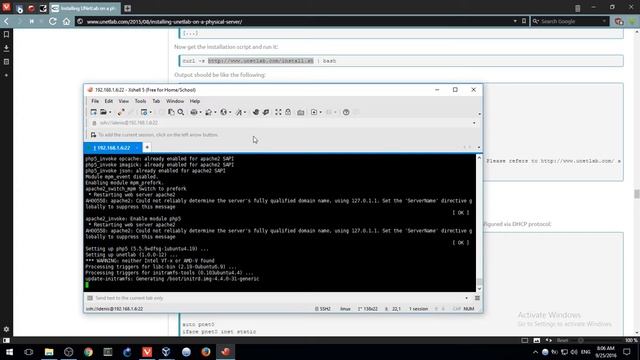Toggle tab tiling icon in the Vivaldi status bar
This screenshot has height=360, width=640.
(525, 340)
